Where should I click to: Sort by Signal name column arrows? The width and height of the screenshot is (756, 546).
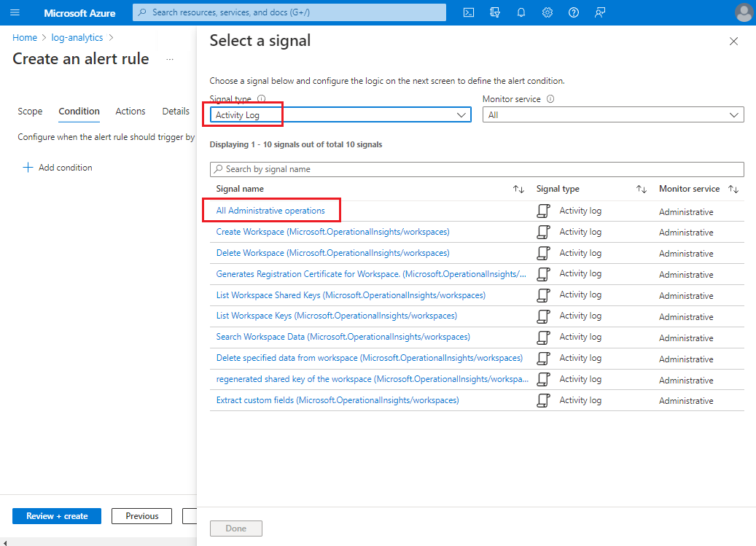point(519,189)
